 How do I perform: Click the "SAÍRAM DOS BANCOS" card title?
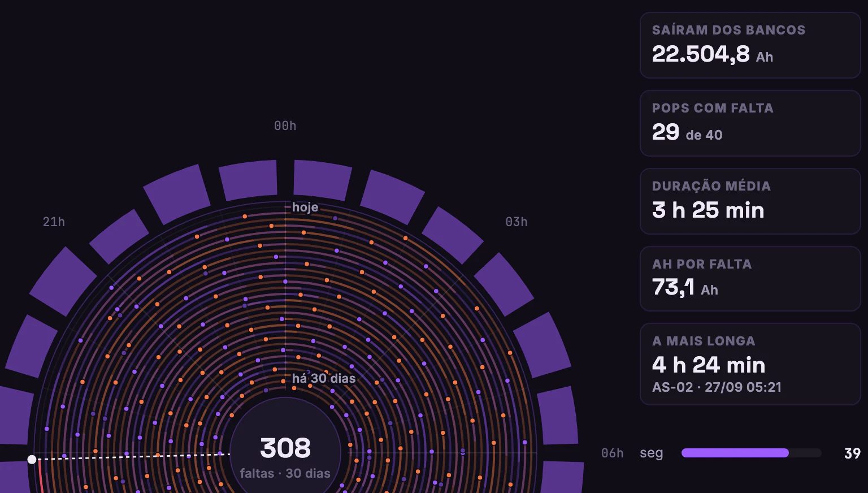[x=728, y=30]
